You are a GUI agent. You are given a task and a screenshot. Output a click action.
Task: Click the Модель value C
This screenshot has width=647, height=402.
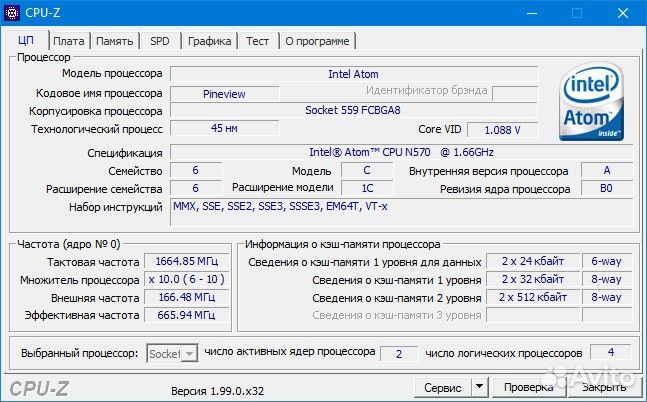366,170
